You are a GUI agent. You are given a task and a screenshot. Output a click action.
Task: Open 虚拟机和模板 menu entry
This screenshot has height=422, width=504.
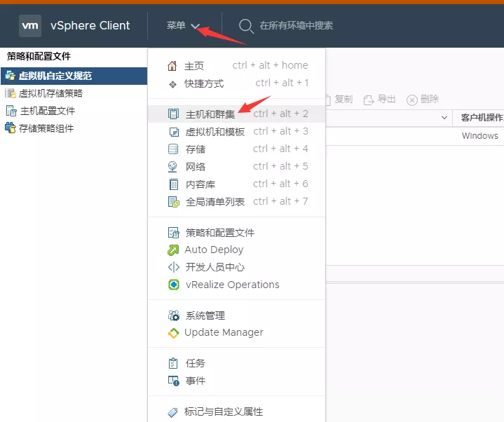click(x=214, y=132)
